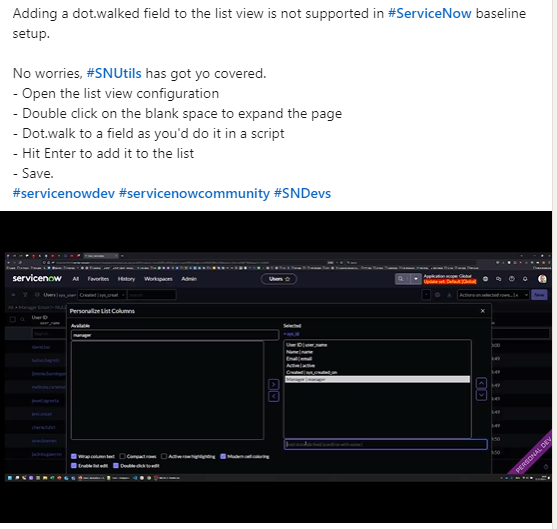
Task: Open the david.loo user record
Action: [41, 347]
